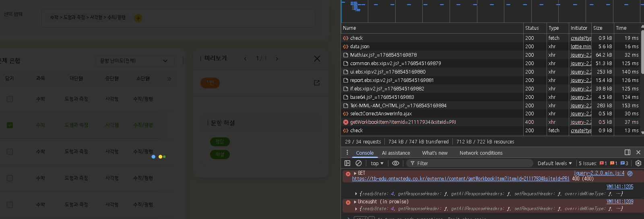Open the drawer three-dot menu
The image size is (644, 219).
tap(347, 153)
